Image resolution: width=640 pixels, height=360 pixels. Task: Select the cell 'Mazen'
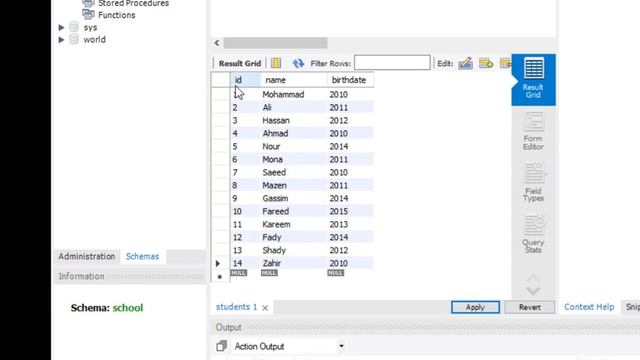pyautogui.click(x=293, y=185)
